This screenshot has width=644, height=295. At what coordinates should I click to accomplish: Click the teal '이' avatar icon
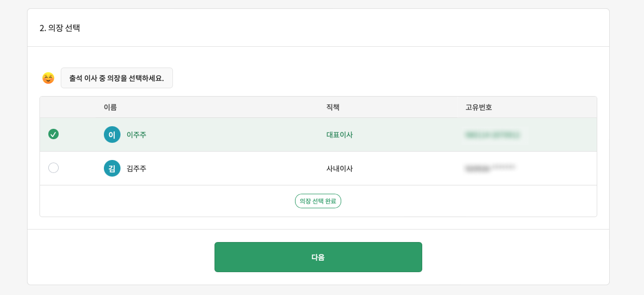pos(112,135)
